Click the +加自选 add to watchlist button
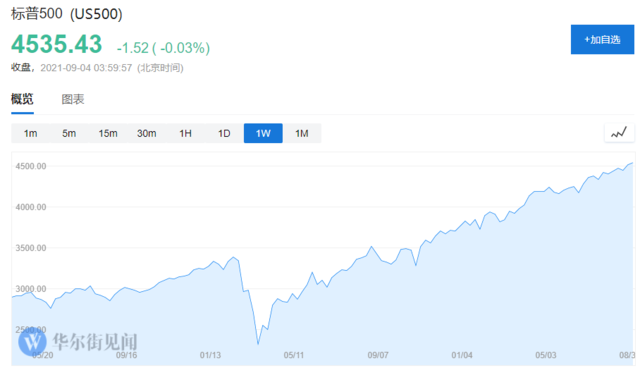The height and width of the screenshot is (373, 640). point(602,40)
